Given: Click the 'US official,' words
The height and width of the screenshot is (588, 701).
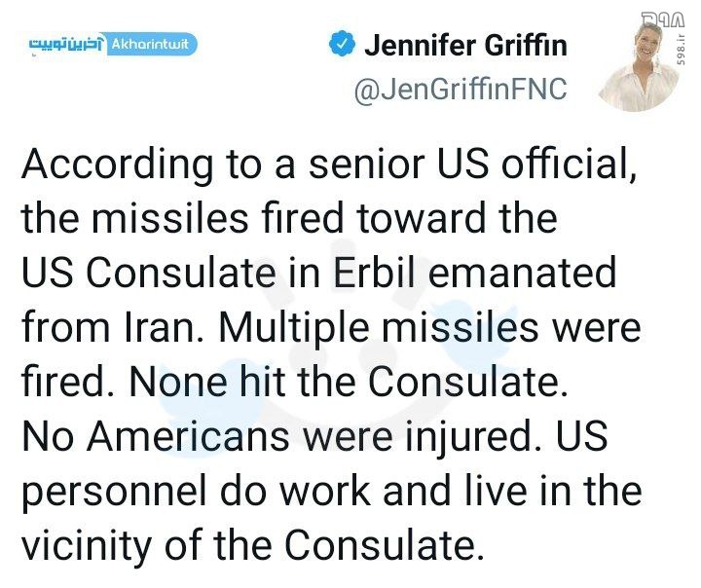Looking at the screenshot, I should [x=536, y=165].
